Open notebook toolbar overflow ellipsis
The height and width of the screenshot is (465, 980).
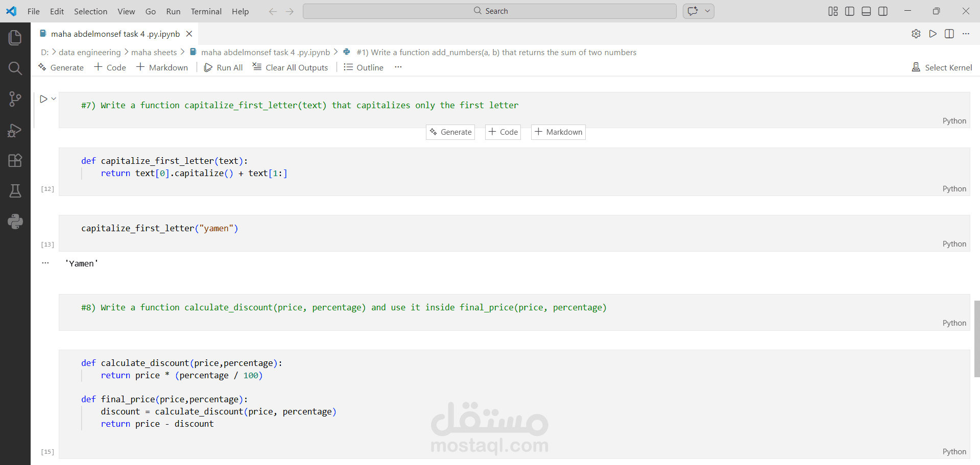pyautogui.click(x=398, y=67)
